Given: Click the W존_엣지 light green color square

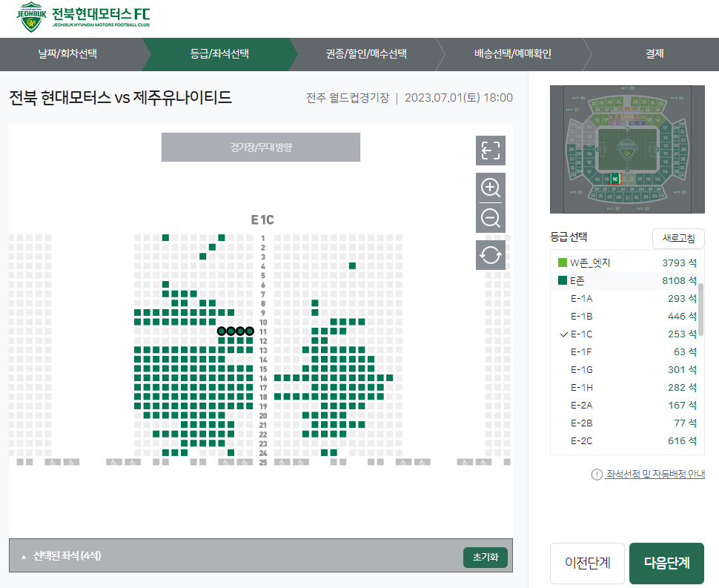Looking at the screenshot, I should tap(562, 262).
